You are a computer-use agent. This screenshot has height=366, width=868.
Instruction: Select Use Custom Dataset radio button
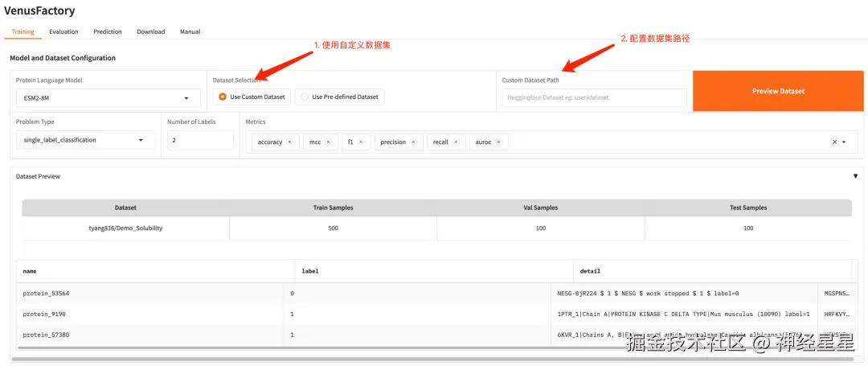[x=252, y=97]
